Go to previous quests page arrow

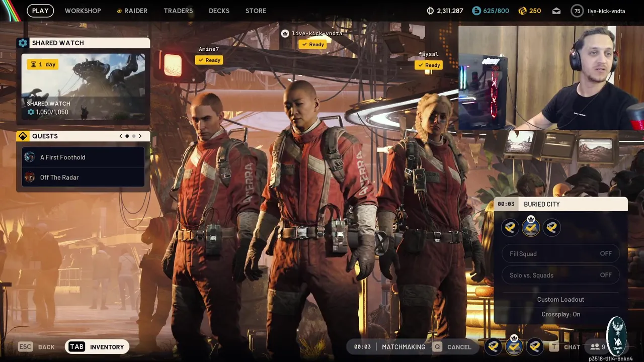[x=120, y=136]
